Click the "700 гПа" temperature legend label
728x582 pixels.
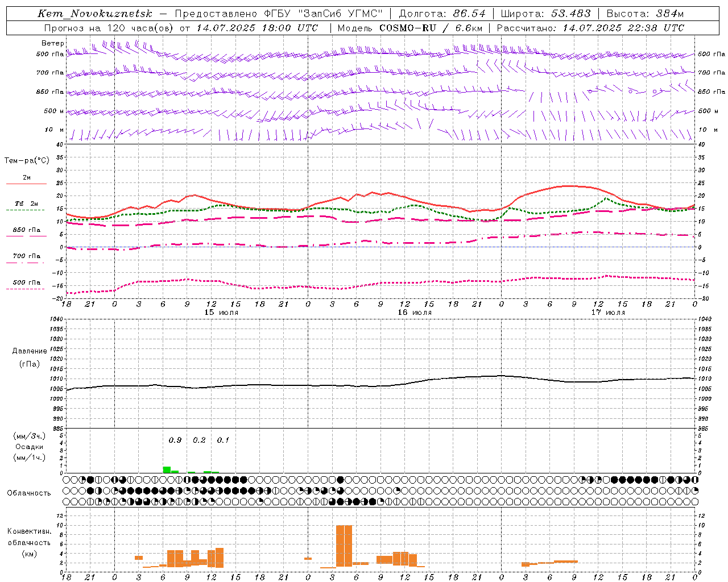[x=27, y=256]
